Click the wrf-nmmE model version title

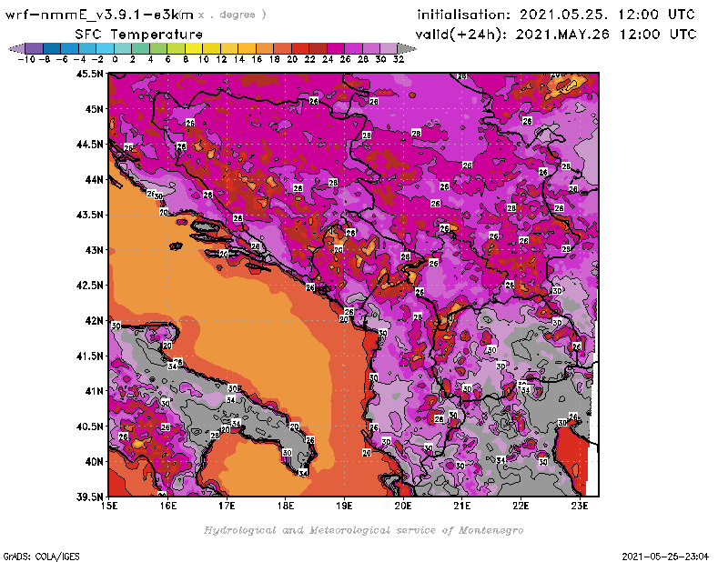[100, 15]
